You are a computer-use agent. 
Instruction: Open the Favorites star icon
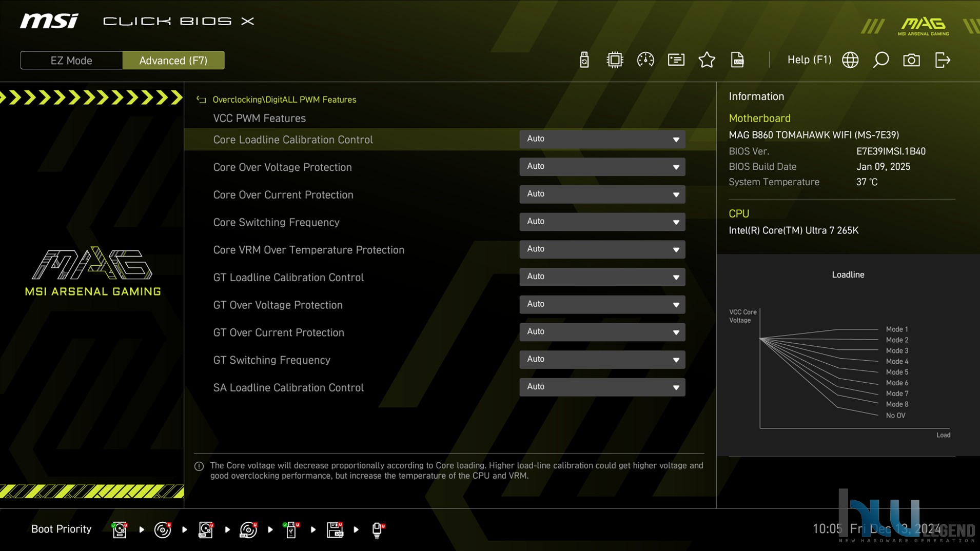pos(707,60)
